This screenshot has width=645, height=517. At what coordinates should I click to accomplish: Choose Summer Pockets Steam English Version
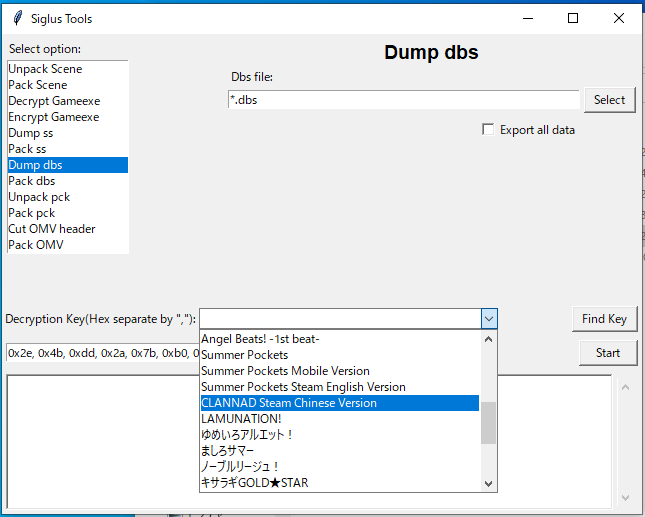click(340, 387)
